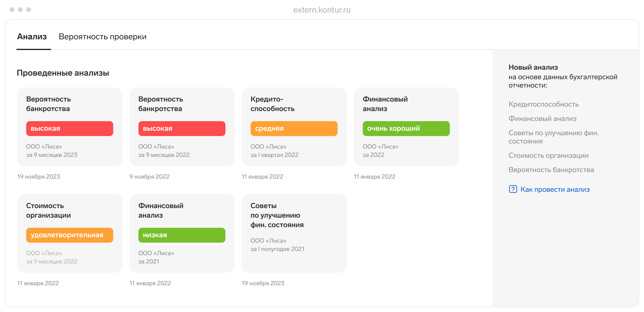Image resolution: width=644 pixels, height=312 pixels.
Task: Select Вероятность банкротства in sidebar list
Action: pyautogui.click(x=551, y=170)
